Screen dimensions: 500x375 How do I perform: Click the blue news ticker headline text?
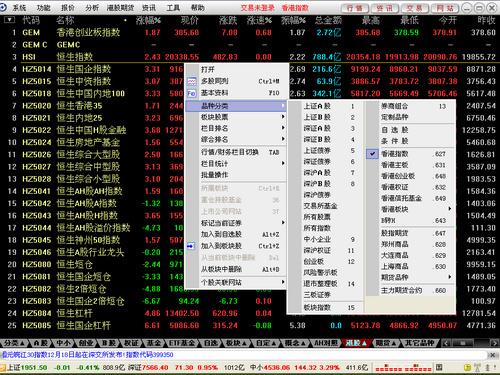click(x=87, y=355)
